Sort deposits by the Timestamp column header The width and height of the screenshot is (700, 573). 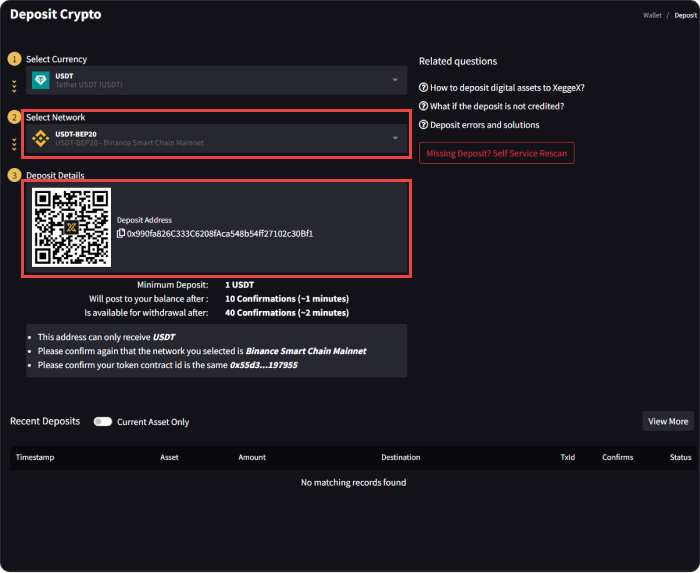[35, 457]
